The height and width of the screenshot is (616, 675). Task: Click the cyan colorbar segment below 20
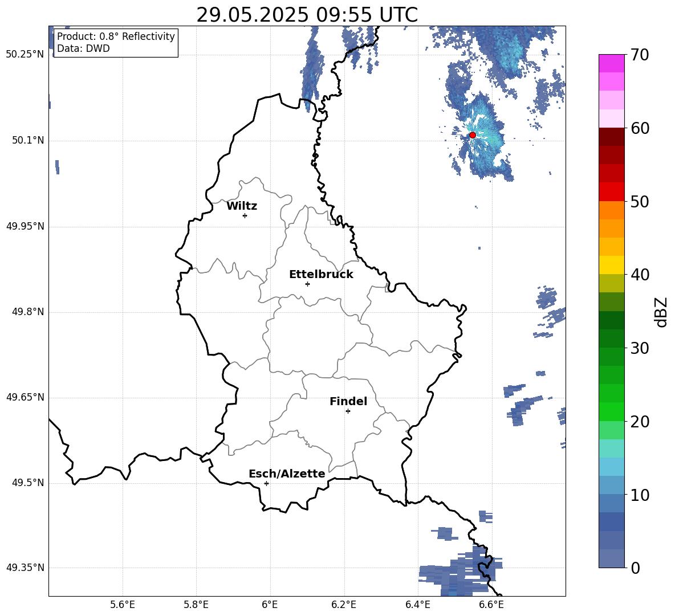[x=611, y=448]
